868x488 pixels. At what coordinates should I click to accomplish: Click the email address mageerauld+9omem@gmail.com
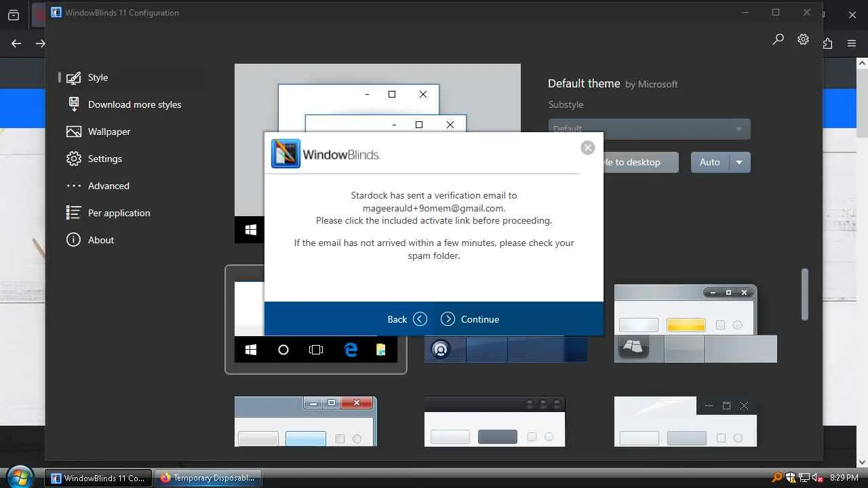[434, 208]
